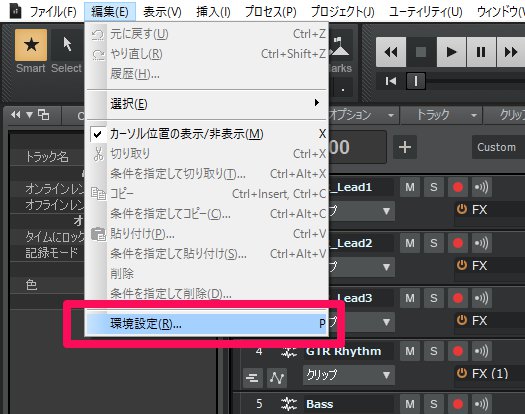This screenshot has height=414, width=525.
Task: Open the 選択(E) submenu arrow
Action: 316,102
